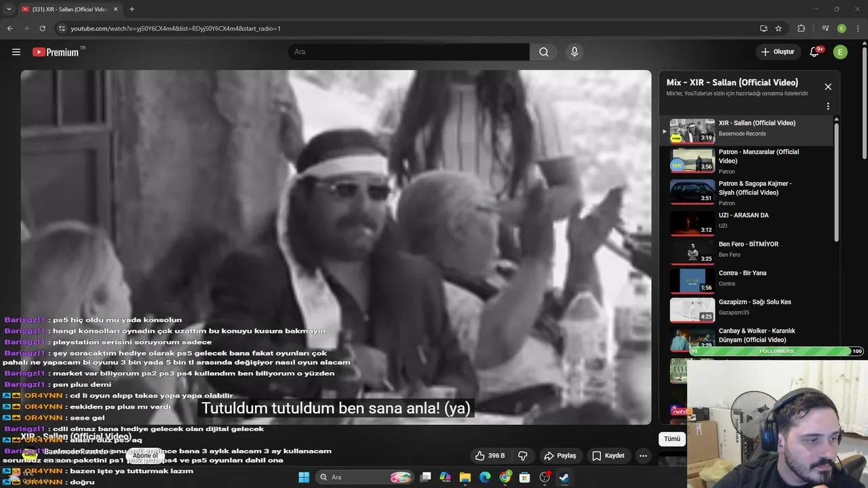Open the Windows Start menu
Screen dimensions: 868x488
point(304,477)
